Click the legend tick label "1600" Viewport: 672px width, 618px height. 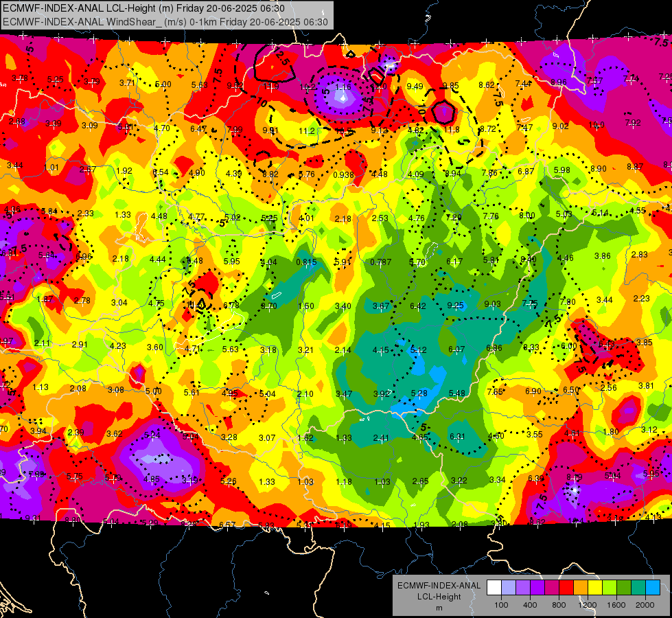click(616, 605)
